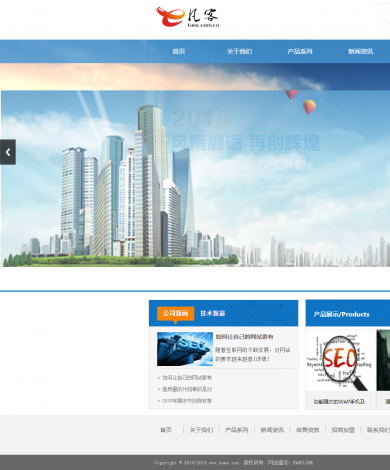Switch to the 技术振新 news tab
390x470 pixels.
click(213, 313)
